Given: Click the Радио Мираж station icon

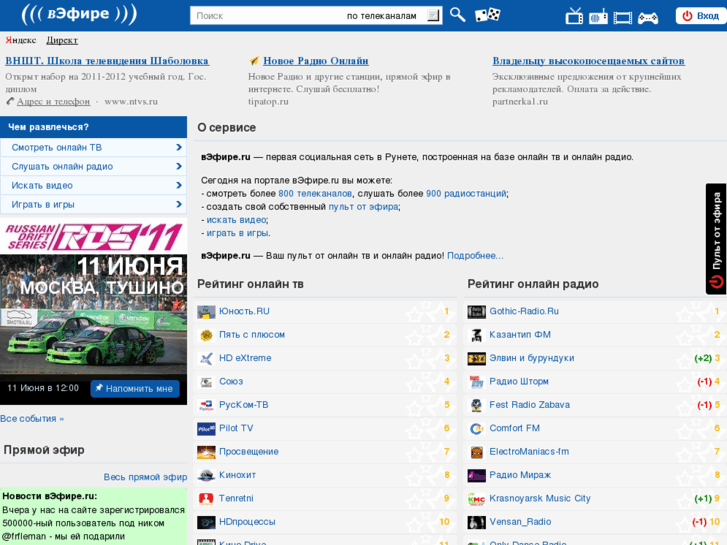Looking at the screenshot, I should pyautogui.click(x=477, y=475).
